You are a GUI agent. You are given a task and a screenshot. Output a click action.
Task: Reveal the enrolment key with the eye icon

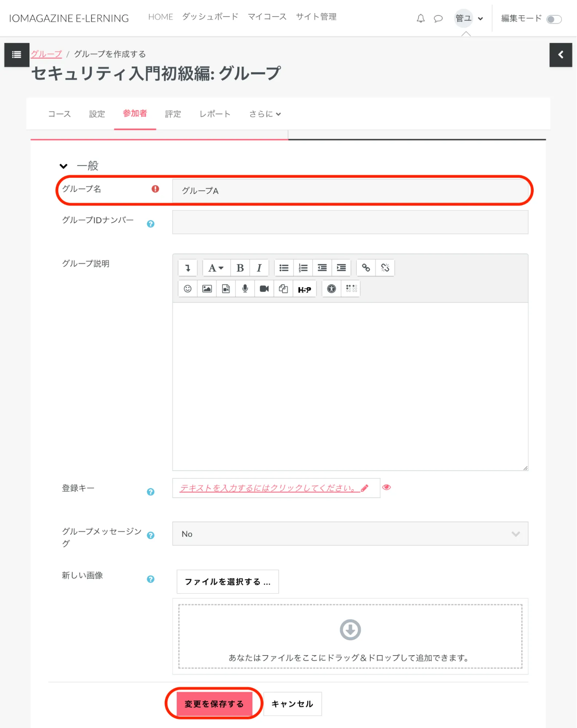pos(386,487)
